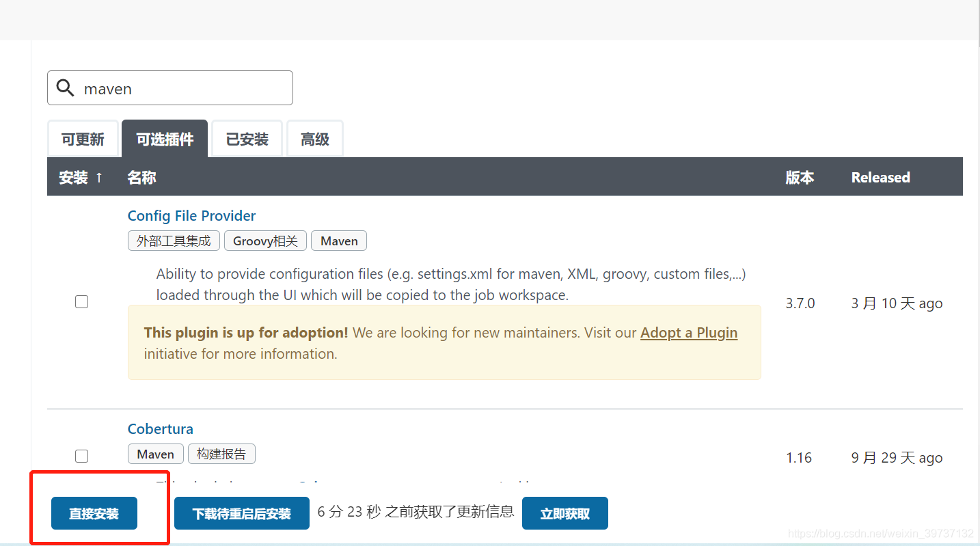The width and height of the screenshot is (980, 546).
Task: Click the '9 月 29 天 ago' release text
Action: 897,458
